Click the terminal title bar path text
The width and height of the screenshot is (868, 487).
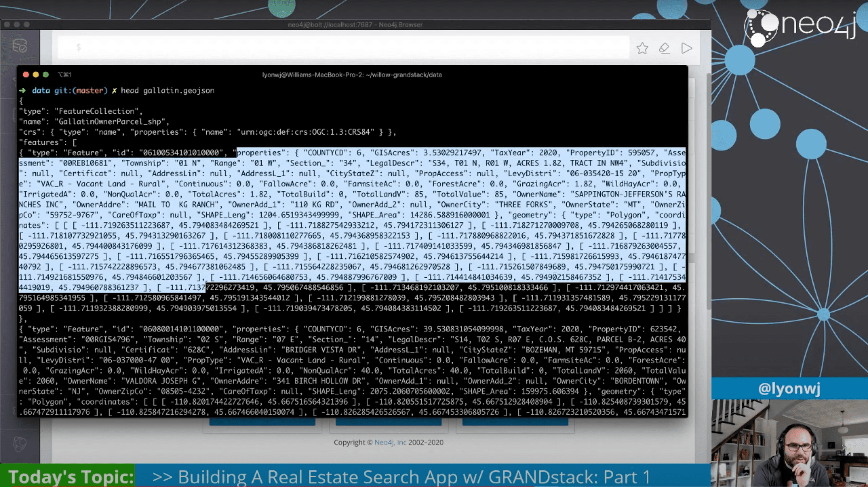click(352, 75)
